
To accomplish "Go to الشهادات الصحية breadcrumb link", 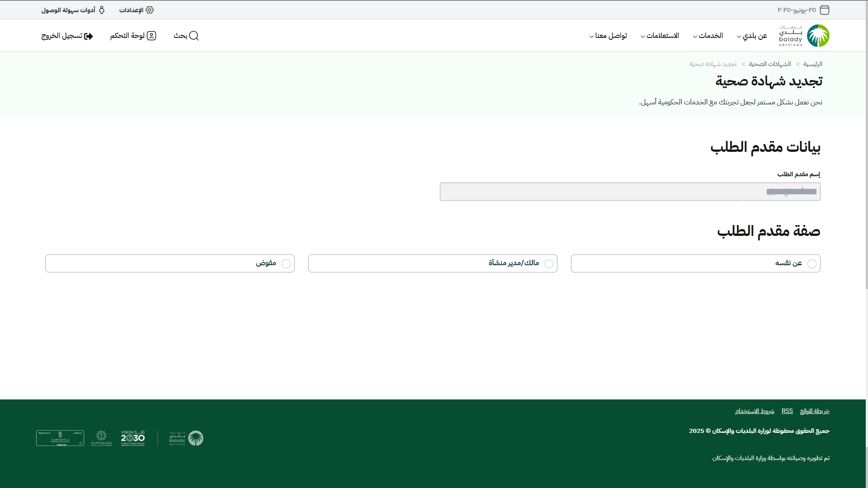I will tap(769, 64).
